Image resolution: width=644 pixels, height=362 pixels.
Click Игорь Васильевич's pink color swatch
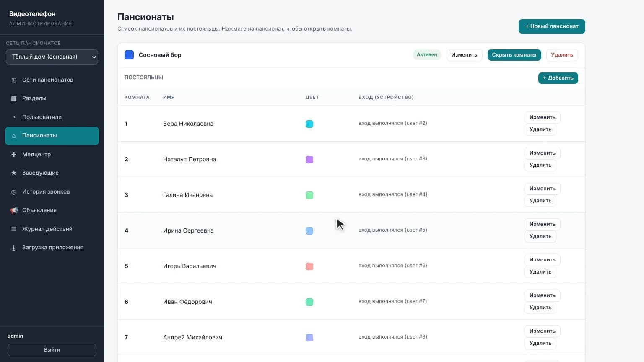pos(309,266)
